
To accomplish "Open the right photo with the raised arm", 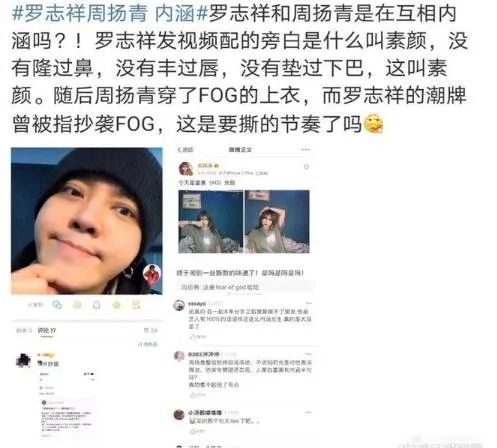I will pyautogui.click(x=277, y=222).
